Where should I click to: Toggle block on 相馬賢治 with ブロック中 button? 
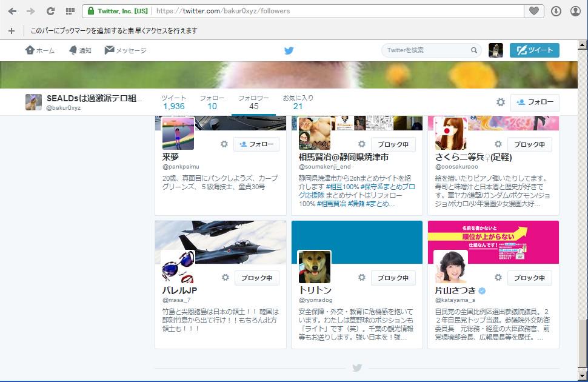click(393, 144)
